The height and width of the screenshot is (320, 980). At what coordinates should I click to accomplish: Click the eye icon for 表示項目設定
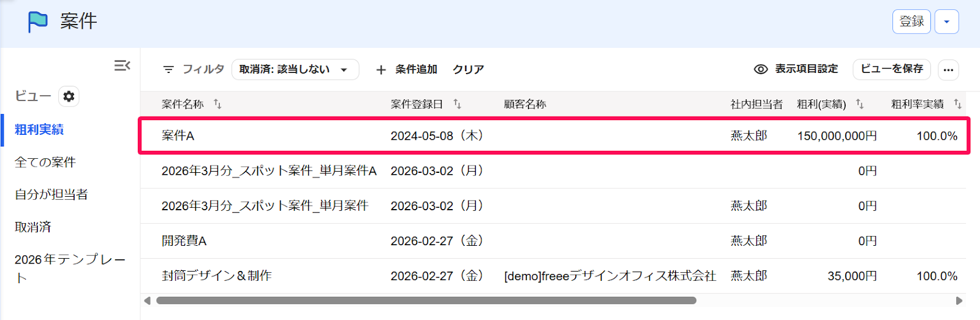coord(761,69)
